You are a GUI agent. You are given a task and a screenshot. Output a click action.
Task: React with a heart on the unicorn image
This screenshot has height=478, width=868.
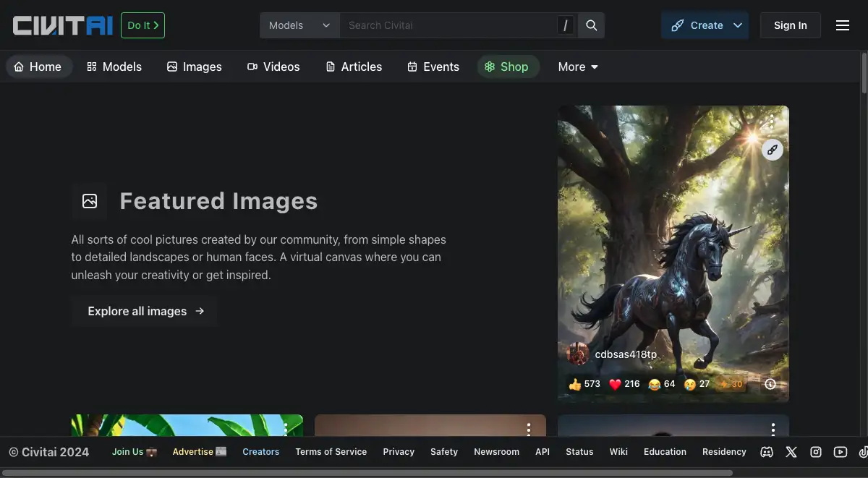pos(623,383)
